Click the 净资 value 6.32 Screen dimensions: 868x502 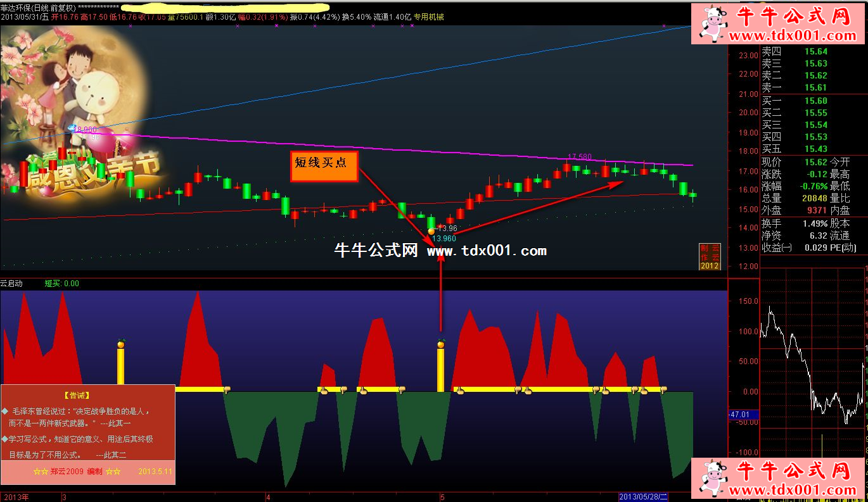(x=819, y=235)
